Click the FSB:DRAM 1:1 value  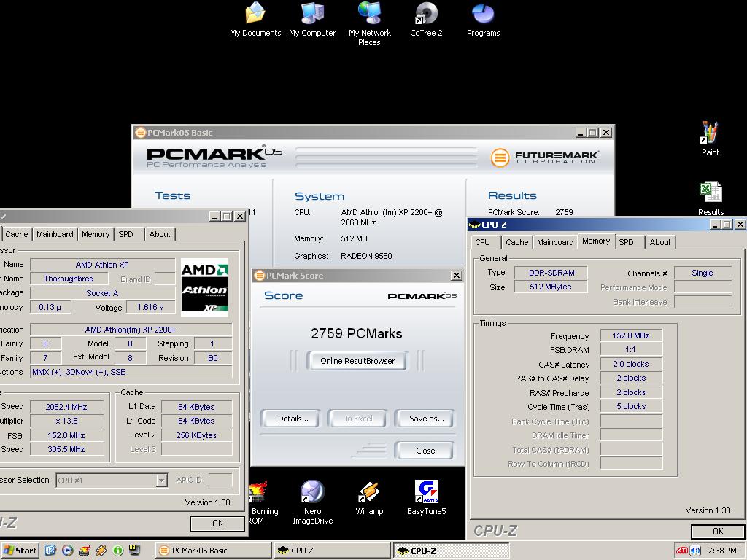pyautogui.click(x=631, y=350)
